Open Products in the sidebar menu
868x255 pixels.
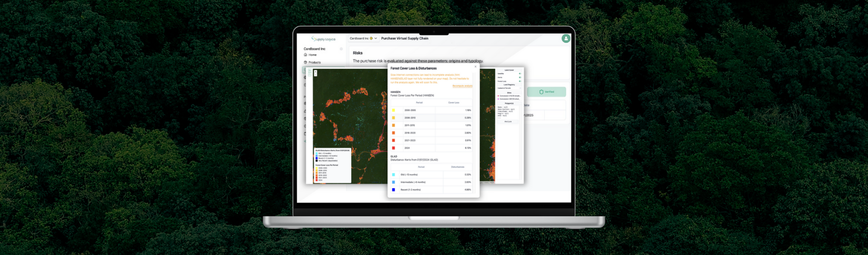tap(315, 62)
